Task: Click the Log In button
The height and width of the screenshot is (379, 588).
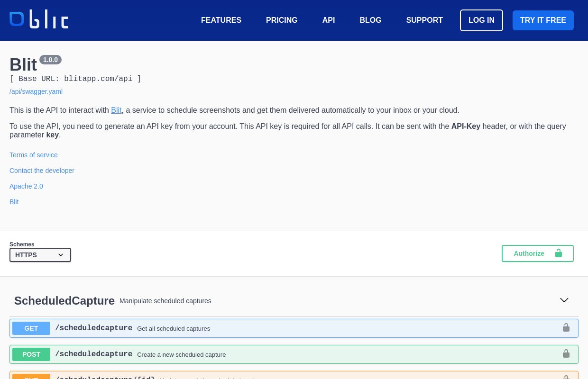Action: point(481,20)
